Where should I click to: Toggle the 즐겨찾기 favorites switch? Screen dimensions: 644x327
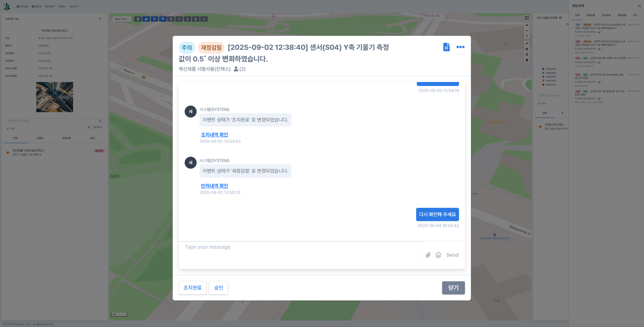pos(90,127)
